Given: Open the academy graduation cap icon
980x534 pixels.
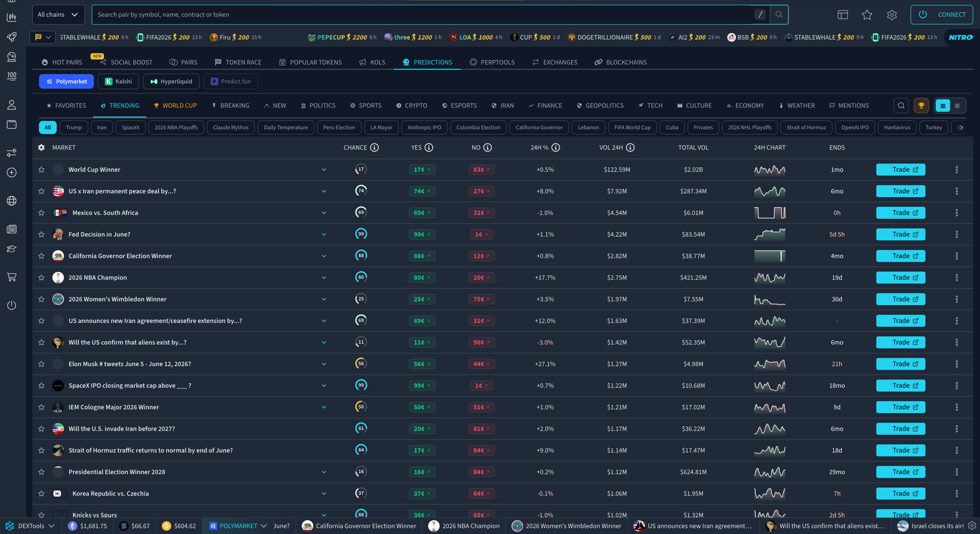Looking at the screenshot, I should click(x=12, y=249).
